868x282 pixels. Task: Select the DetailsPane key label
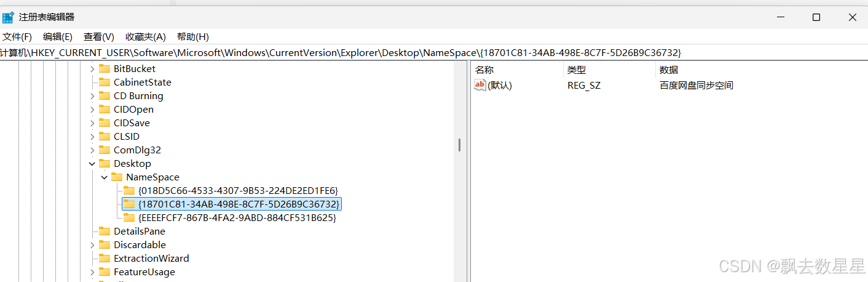point(140,232)
